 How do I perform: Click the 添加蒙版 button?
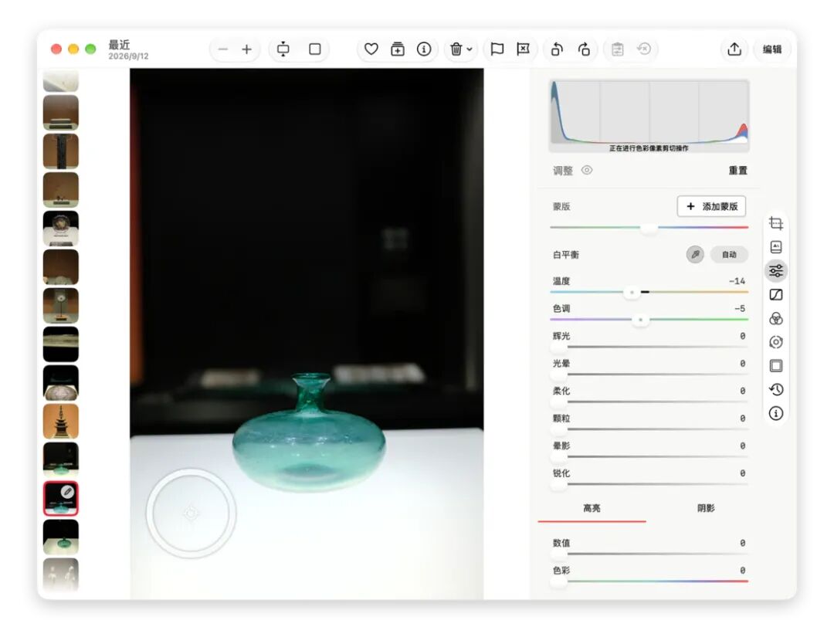pos(711,206)
